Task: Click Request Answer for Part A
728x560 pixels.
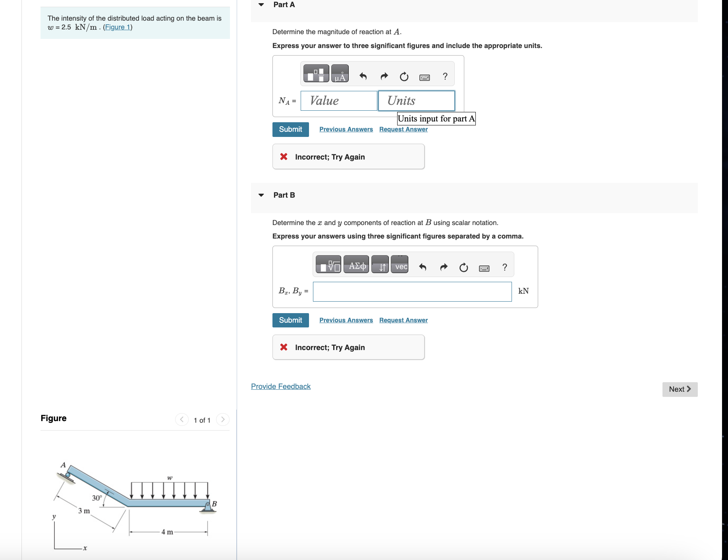Action: click(403, 129)
